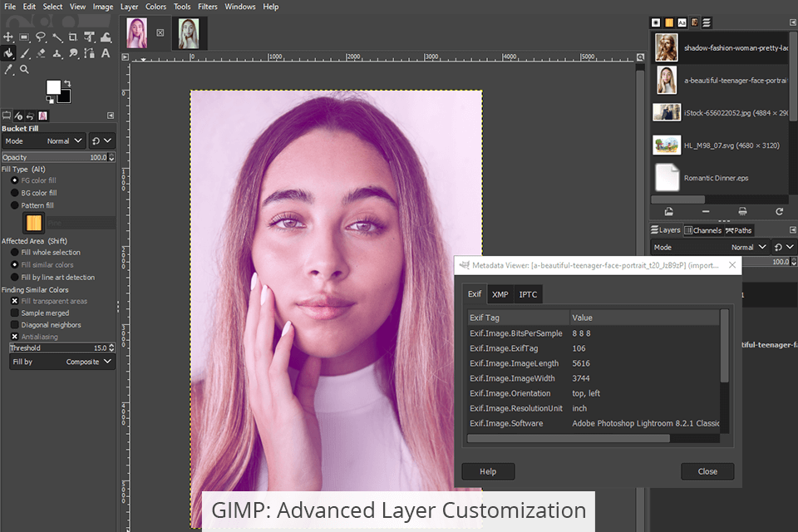Select the Paintbrush tool
Image resolution: width=798 pixels, height=532 pixels.
tap(24, 53)
